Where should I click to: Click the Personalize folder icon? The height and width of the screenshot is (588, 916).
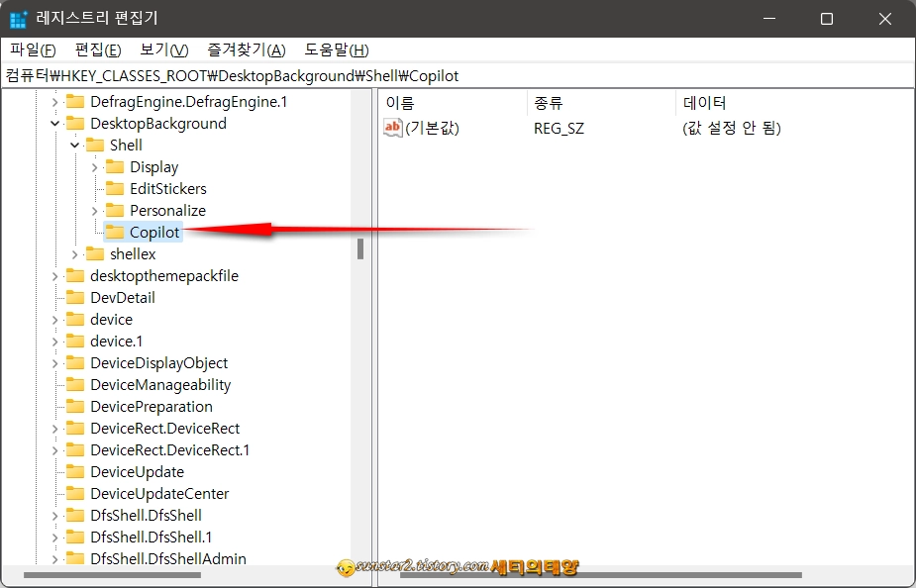[x=115, y=210]
